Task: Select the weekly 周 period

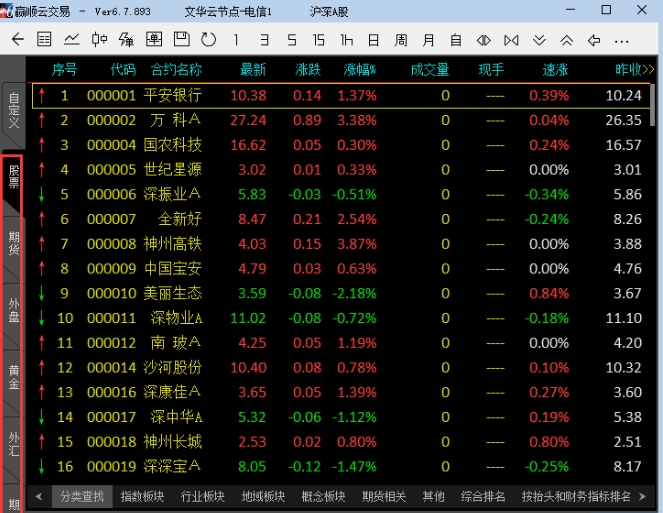Action: 401,40
